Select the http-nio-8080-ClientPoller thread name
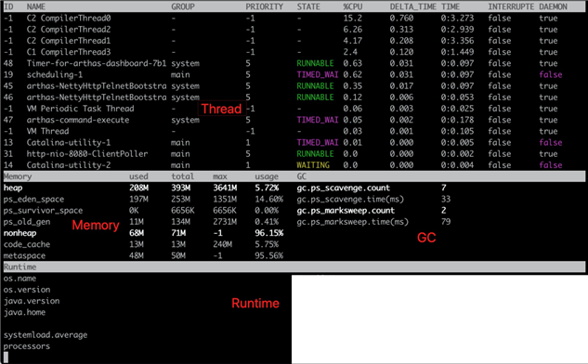Screen dimensions: 588x364 point(87,154)
